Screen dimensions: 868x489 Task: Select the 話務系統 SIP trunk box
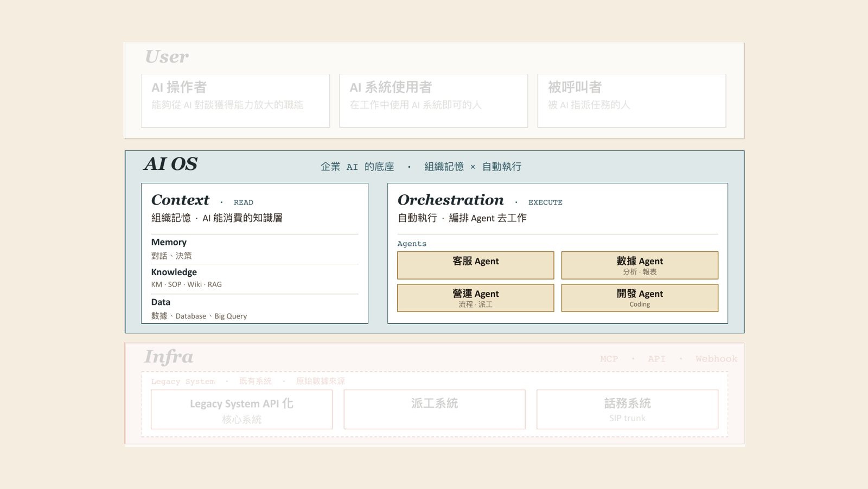coord(627,409)
